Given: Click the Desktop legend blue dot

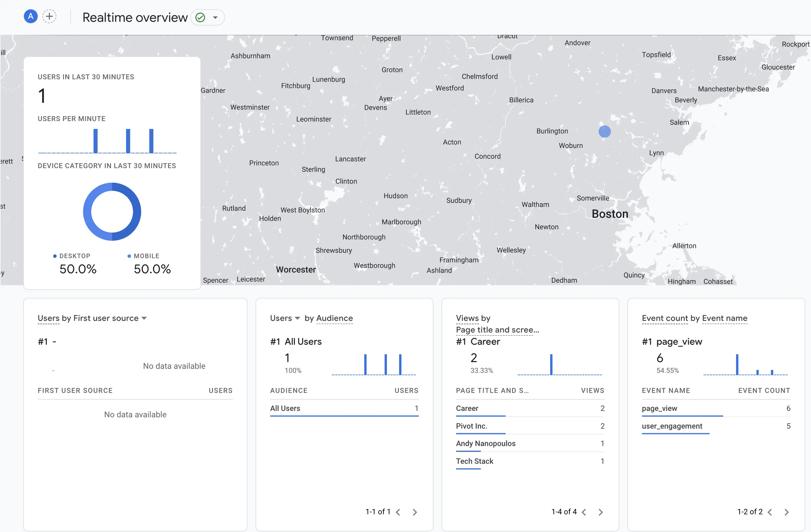Looking at the screenshot, I should 55,256.
